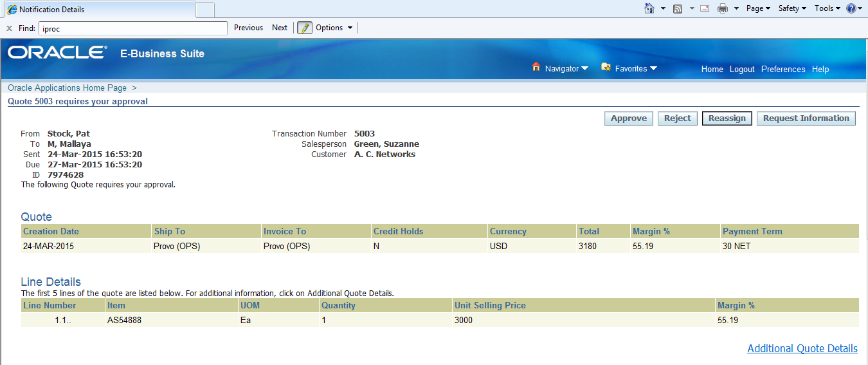This screenshot has height=365, width=868.
Task: Open a new blank browser tab
Action: 205,10
